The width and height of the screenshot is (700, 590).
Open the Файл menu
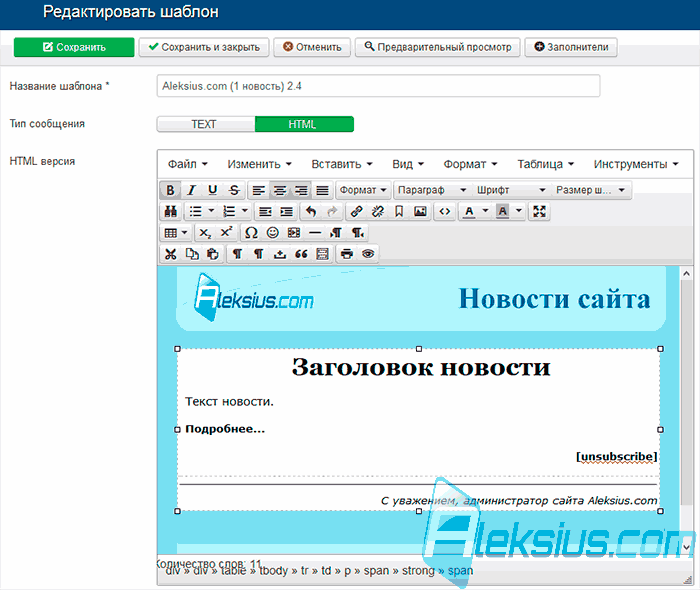[x=188, y=164]
